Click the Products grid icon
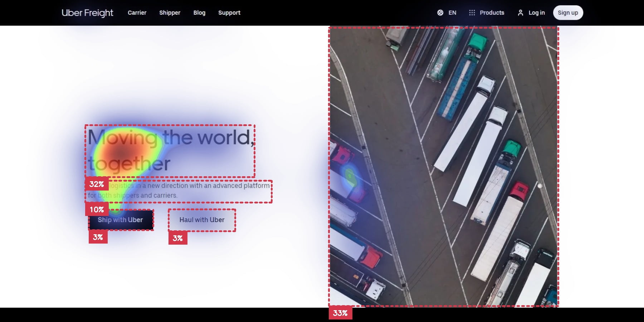The image size is (644, 322). tap(472, 13)
